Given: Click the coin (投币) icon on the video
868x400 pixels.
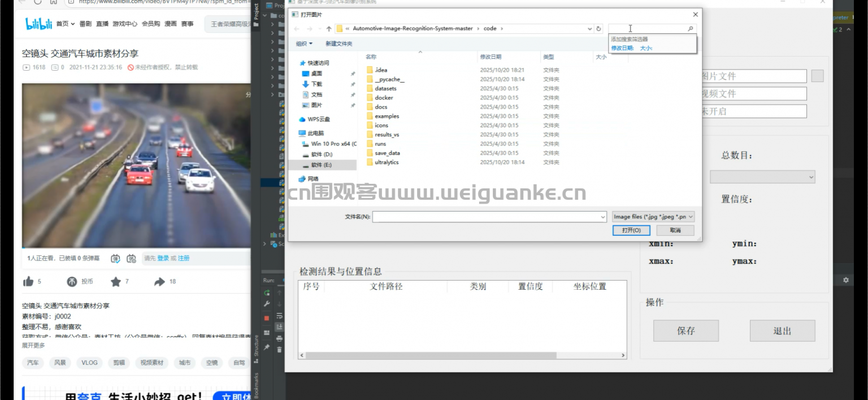Looking at the screenshot, I should (x=72, y=281).
